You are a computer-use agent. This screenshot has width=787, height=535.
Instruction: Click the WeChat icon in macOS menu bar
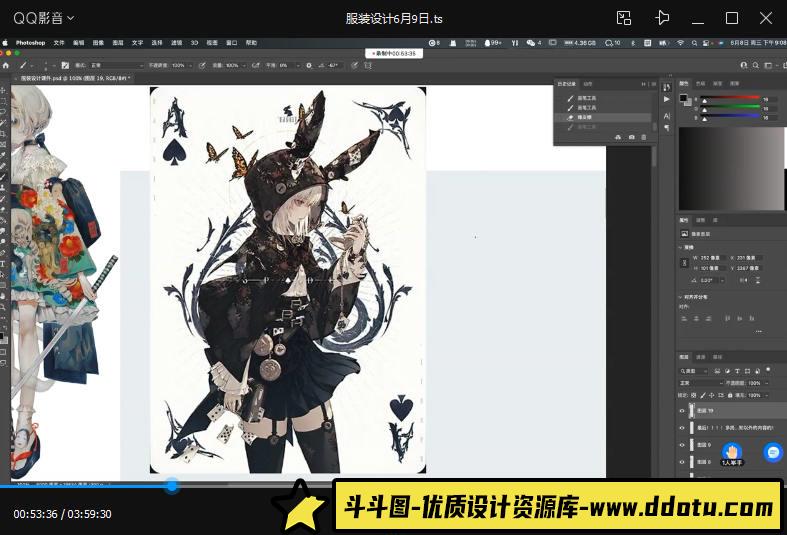pos(531,43)
